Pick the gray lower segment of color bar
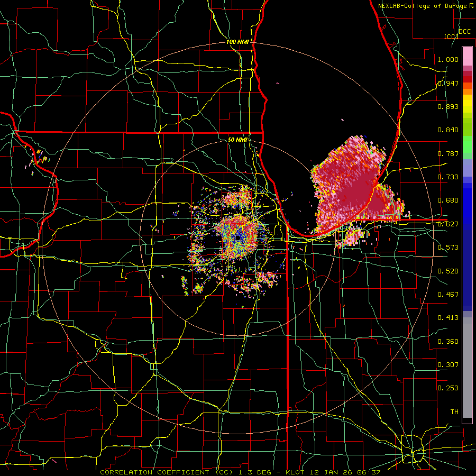This screenshot has width=476, height=476. 467,368
